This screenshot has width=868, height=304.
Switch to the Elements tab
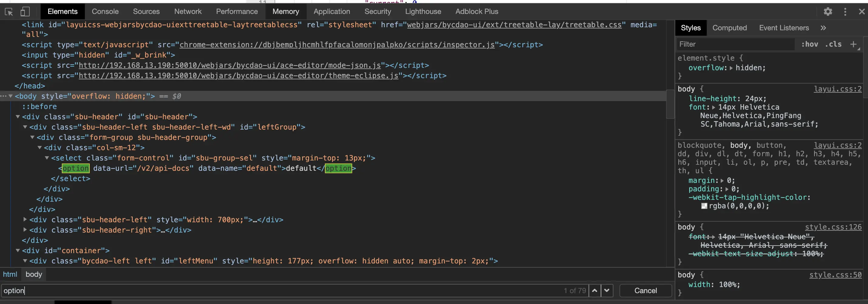point(63,12)
